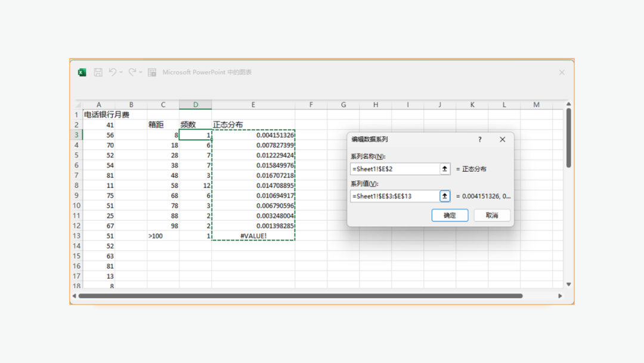Click the 系列名称 input field
The image size is (644, 363).
tap(395, 169)
